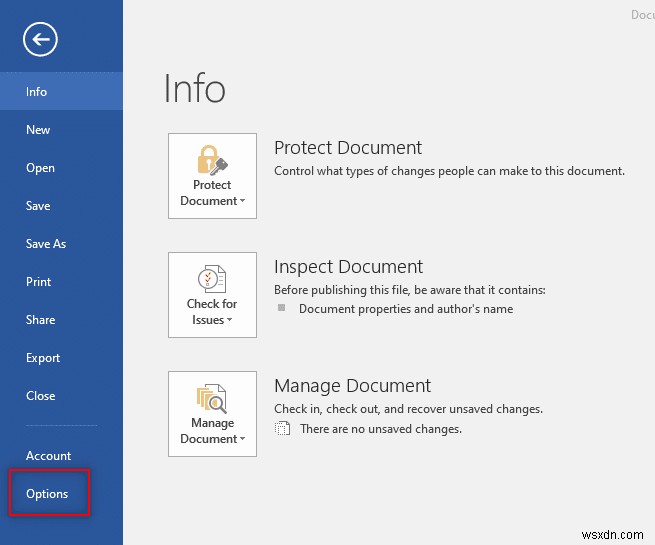Screen dimensions: 655x545
Task: Open the Print page
Action: pos(61,281)
